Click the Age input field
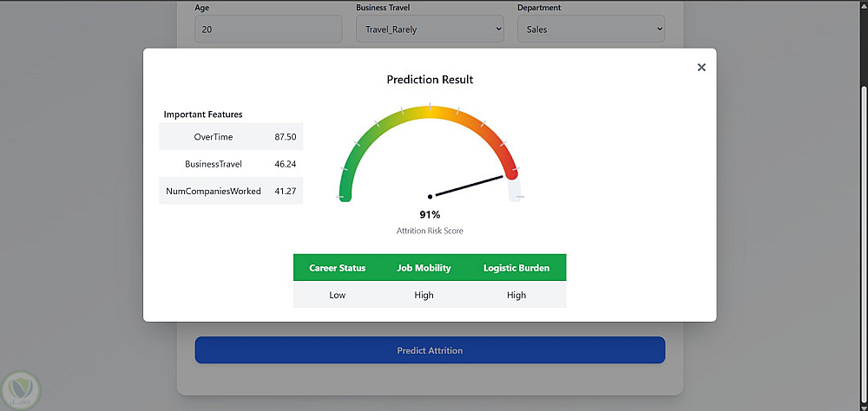This screenshot has height=411, width=868. pyautogui.click(x=268, y=29)
